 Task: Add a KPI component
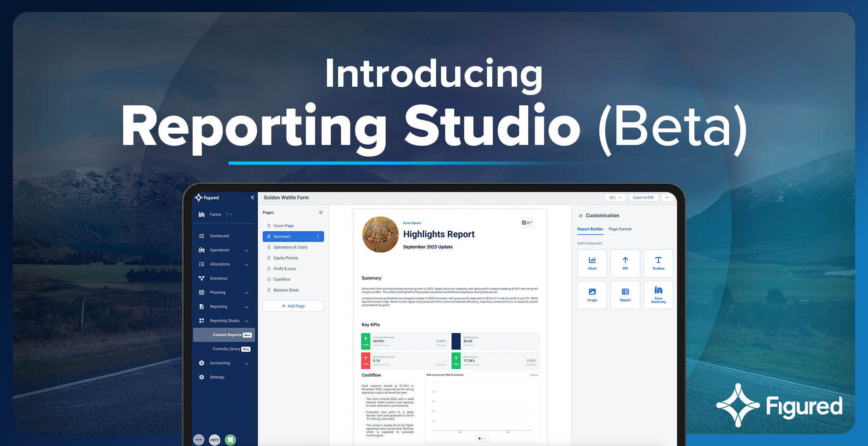tap(625, 263)
